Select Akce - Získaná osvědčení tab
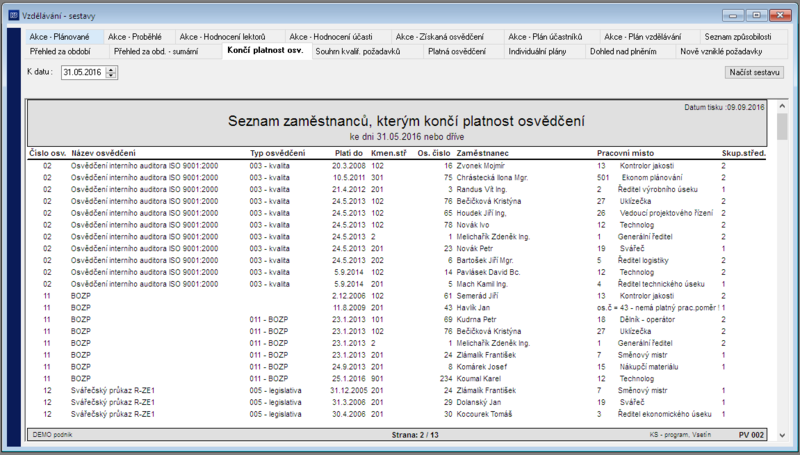This screenshot has width=800, height=455. pyautogui.click(x=448, y=37)
